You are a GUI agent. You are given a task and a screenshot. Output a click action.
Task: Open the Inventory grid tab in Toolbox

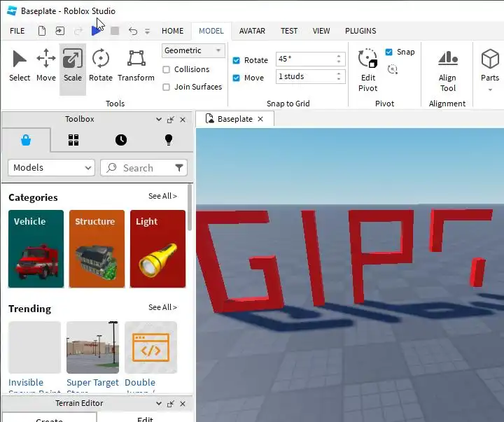coord(73,140)
